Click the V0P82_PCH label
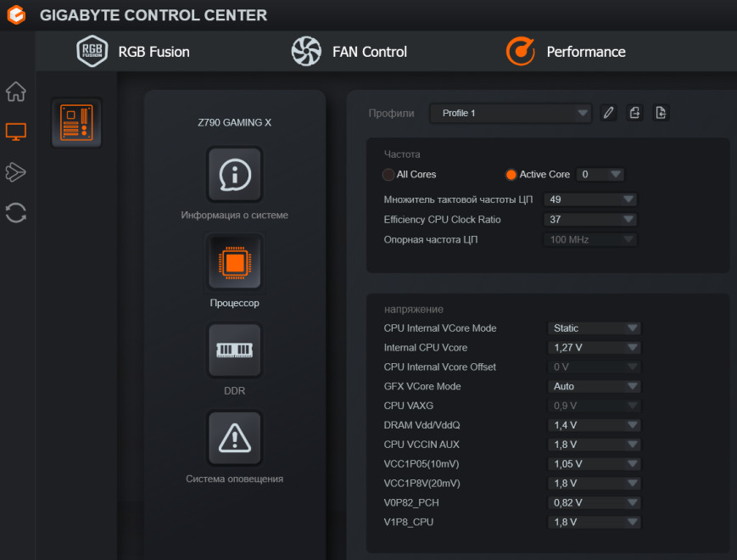 click(x=411, y=502)
